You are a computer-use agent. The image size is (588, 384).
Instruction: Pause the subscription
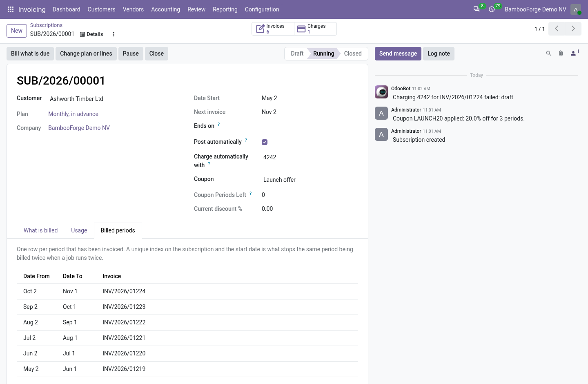point(131,54)
